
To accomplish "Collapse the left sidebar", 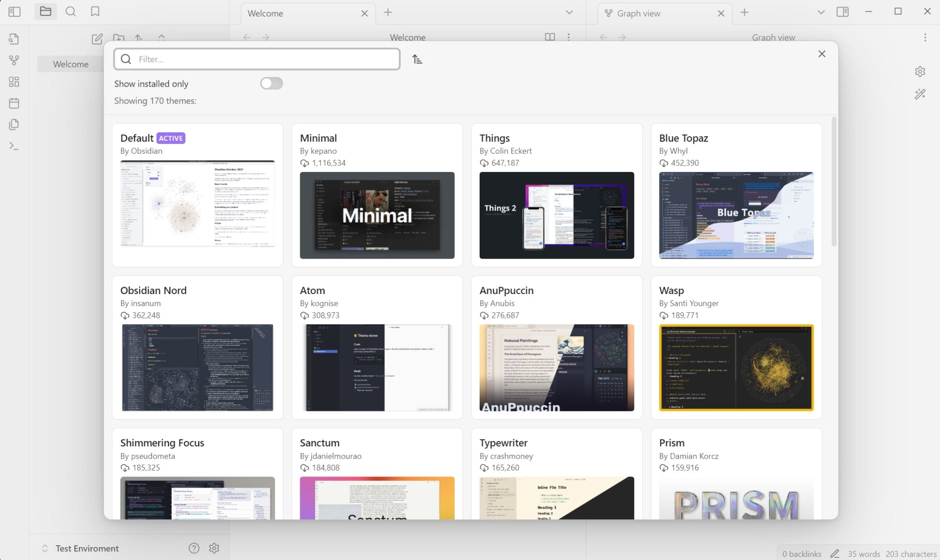I will tap(14, 11).
